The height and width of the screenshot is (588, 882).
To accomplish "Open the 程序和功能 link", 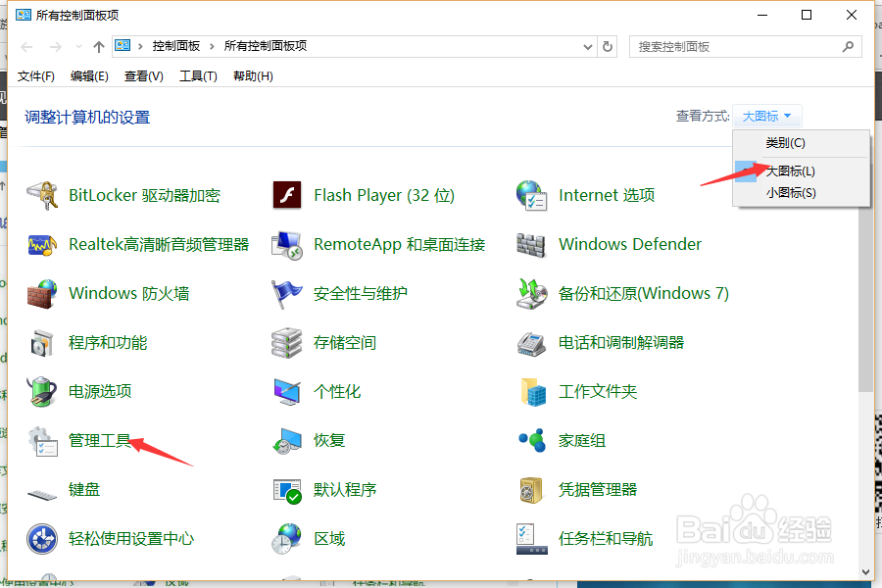I will click(x=108, y=343).
